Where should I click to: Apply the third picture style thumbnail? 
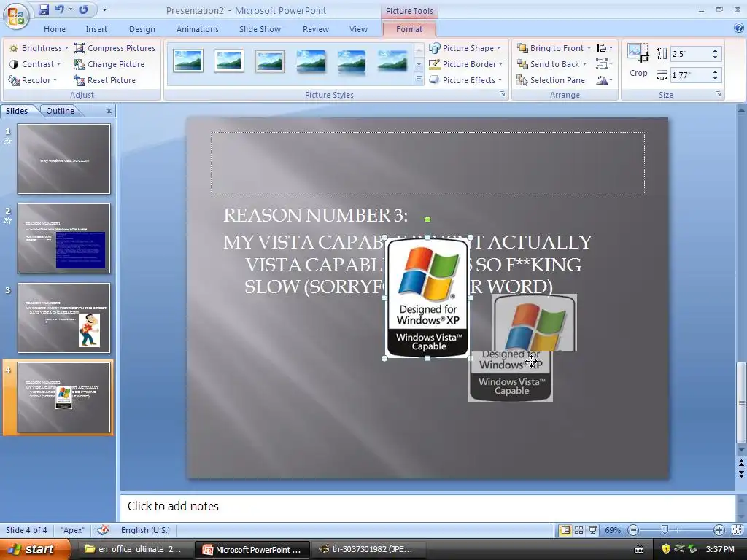tap(270, 61)
